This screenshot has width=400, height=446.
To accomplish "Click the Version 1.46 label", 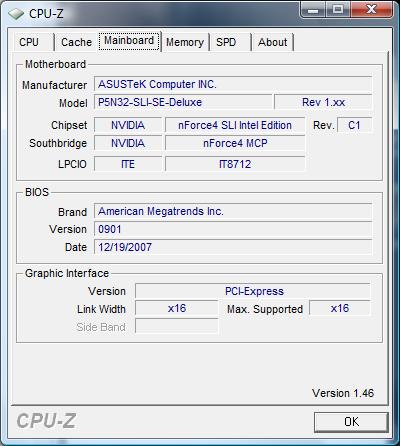I will [x=343, y=393].
